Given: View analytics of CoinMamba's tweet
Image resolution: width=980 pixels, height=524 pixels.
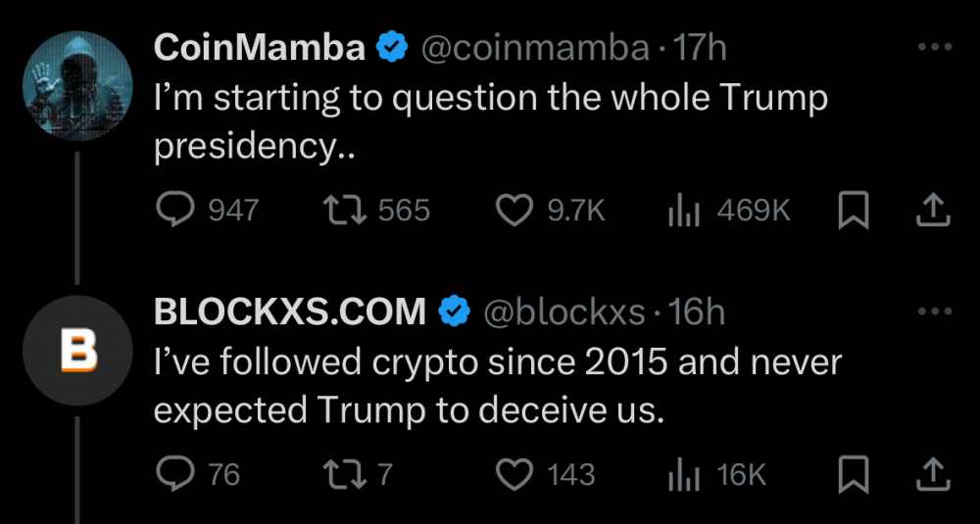Looking at the screenshot, I should 683,211.
